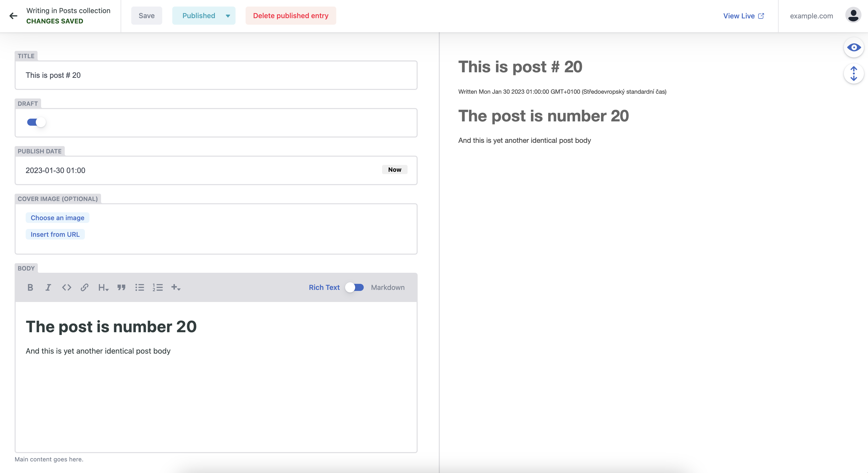Switch editor between Rich Text and Markdown
The height and width of the screenshot is (473, 868).
pos(354,287)
